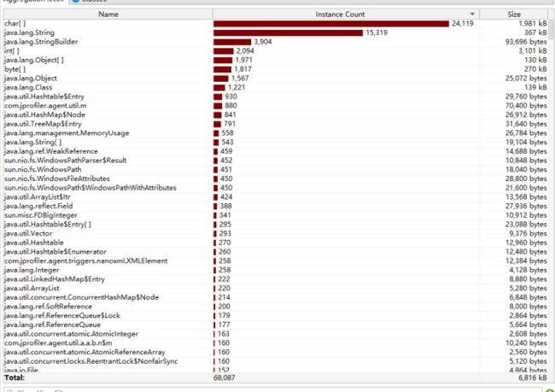
Task: Select the int[ ] row
Action: pos(276,51)
